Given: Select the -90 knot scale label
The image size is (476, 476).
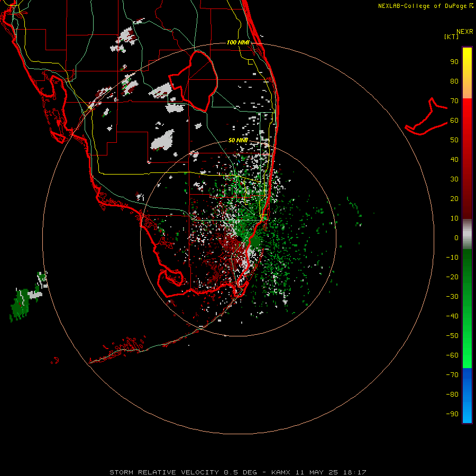Looking at the screenshot, I should pyautogui.click(x=452, y=414).
